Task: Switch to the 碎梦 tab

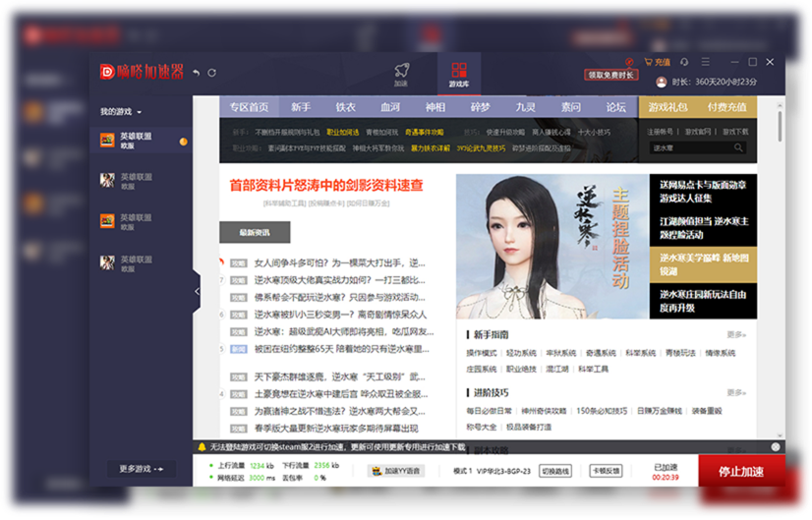Action: tap(480, 107)
